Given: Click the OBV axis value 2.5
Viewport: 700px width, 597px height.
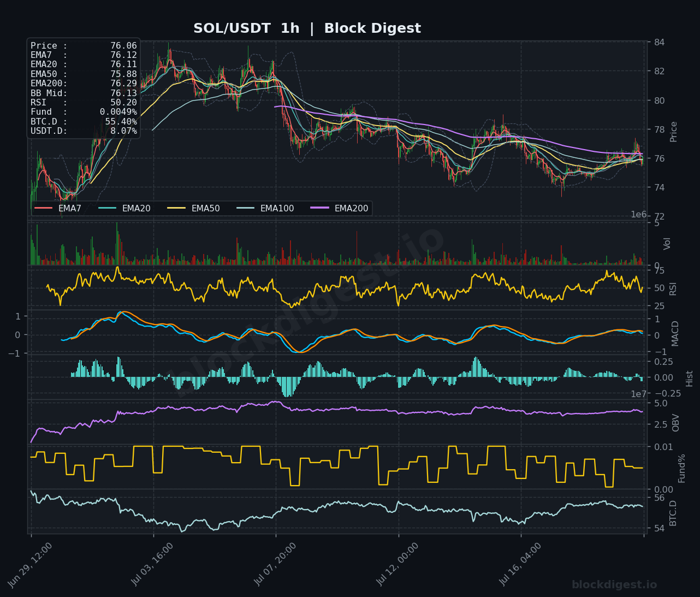Looking at the screenshot, I should pyautogui.click(x=661, y=424).
